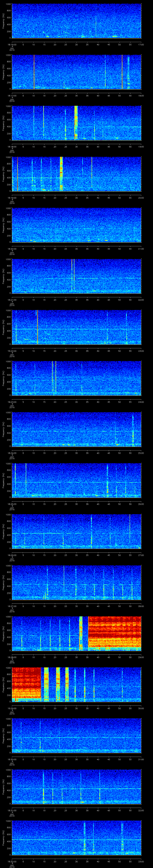
Task: Click the '17:00' end time label
Action: [x=141, y=44]
